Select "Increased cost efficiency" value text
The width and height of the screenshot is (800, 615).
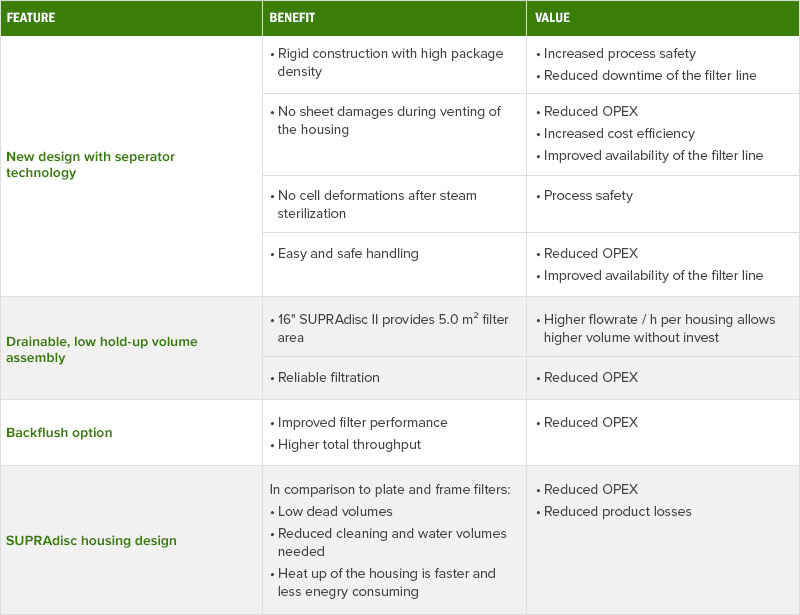pyautogui.click(x=619, y=133)
